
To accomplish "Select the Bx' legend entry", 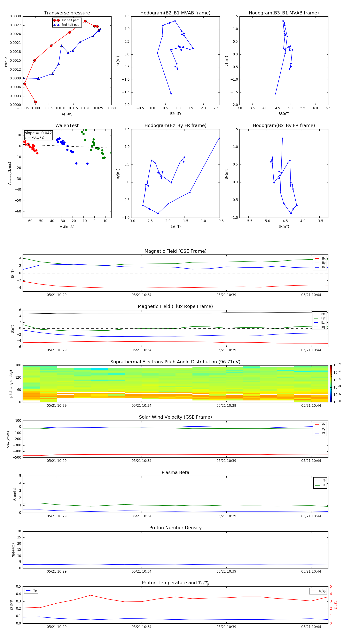I will [320, 314].
